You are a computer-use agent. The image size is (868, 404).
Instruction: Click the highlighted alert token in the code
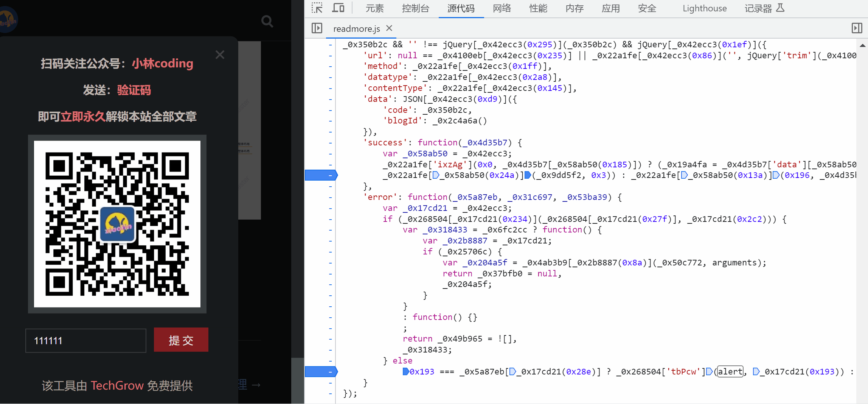click(x=730, y=371)
